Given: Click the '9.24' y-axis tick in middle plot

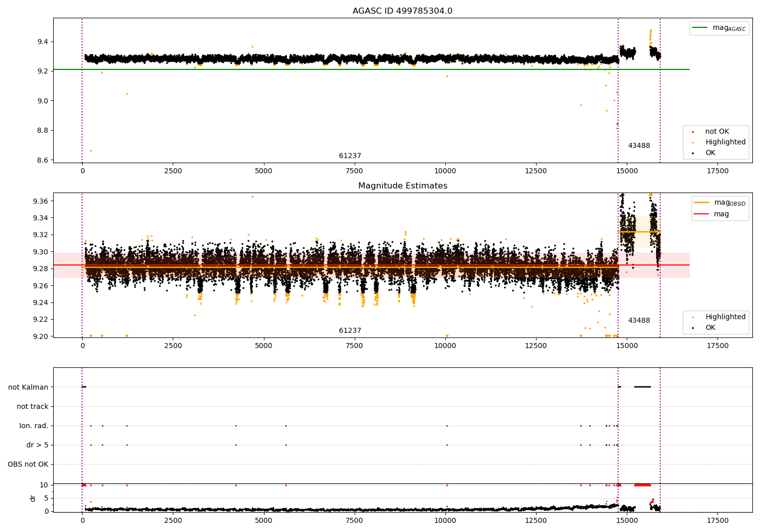Looking at the screenshot, I should (x=41, y=302).
